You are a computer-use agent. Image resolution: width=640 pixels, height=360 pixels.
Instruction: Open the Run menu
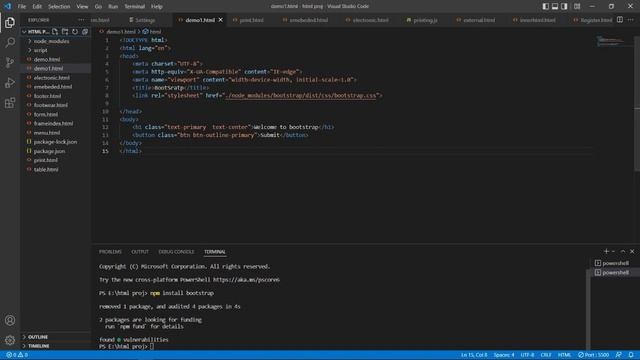click(113, 6)
